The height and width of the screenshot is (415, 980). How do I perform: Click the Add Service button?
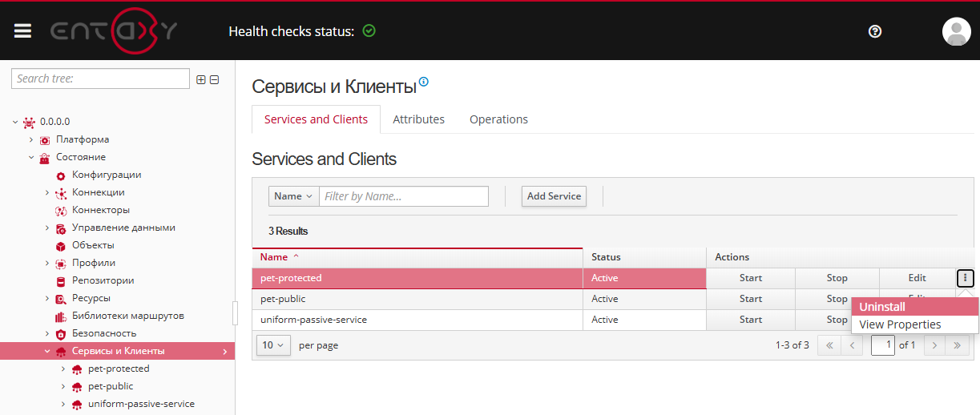[554, 196]
